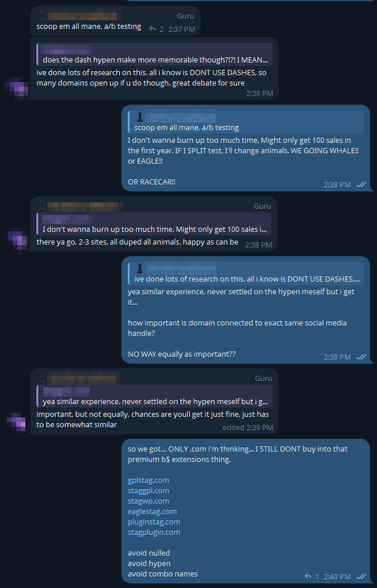
Task: Click chess piece icon in top a/b testing message
Action: click(x=42, y=16)
